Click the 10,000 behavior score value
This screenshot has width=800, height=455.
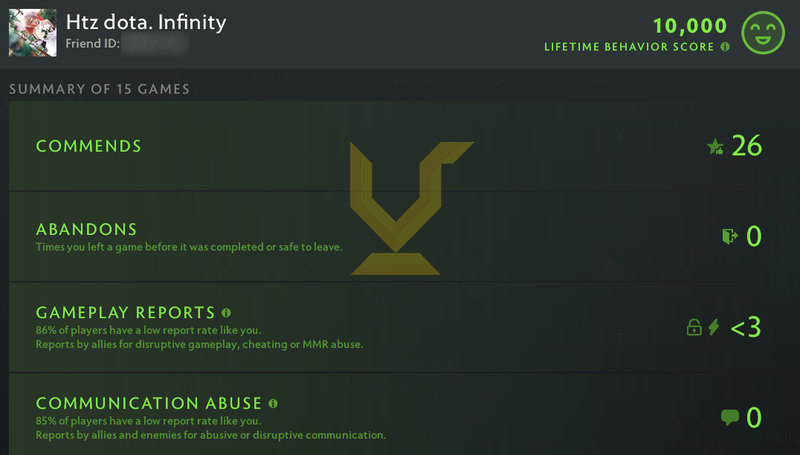[x=692, y=25]
